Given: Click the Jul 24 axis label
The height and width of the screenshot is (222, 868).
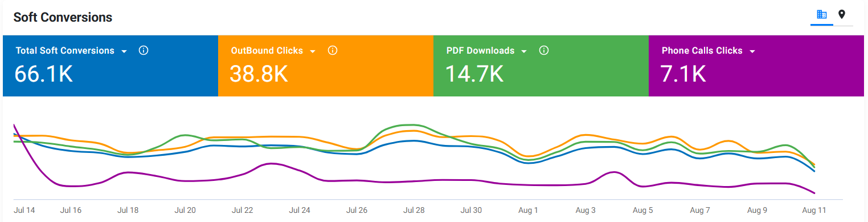Looking at the screenshot, I should (300, 210).
